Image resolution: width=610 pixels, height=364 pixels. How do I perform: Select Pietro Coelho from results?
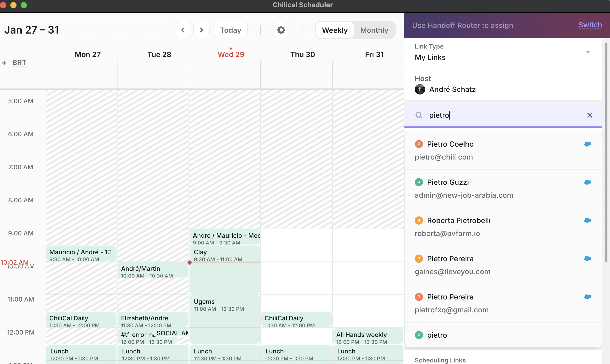click(503, 151)
